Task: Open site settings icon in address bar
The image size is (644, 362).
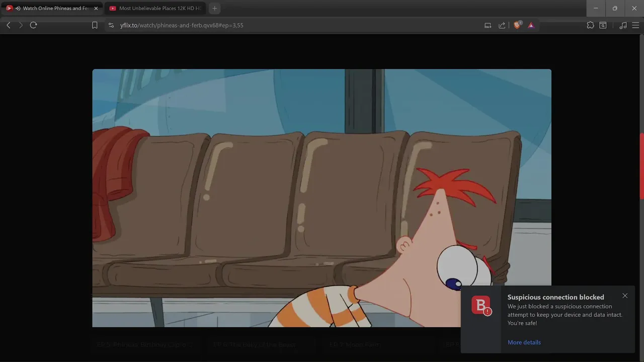Action: 111,25
